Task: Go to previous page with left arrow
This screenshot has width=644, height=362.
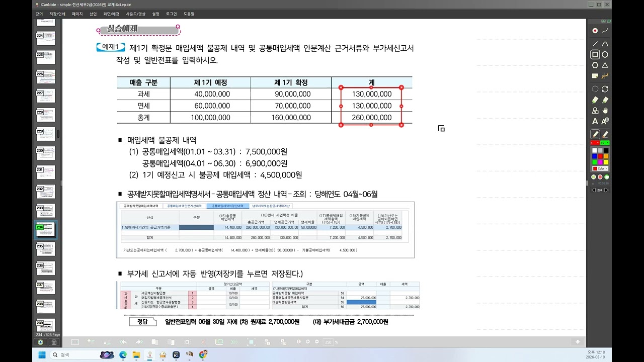Action: pyautogui.click(x=594, y=190)
